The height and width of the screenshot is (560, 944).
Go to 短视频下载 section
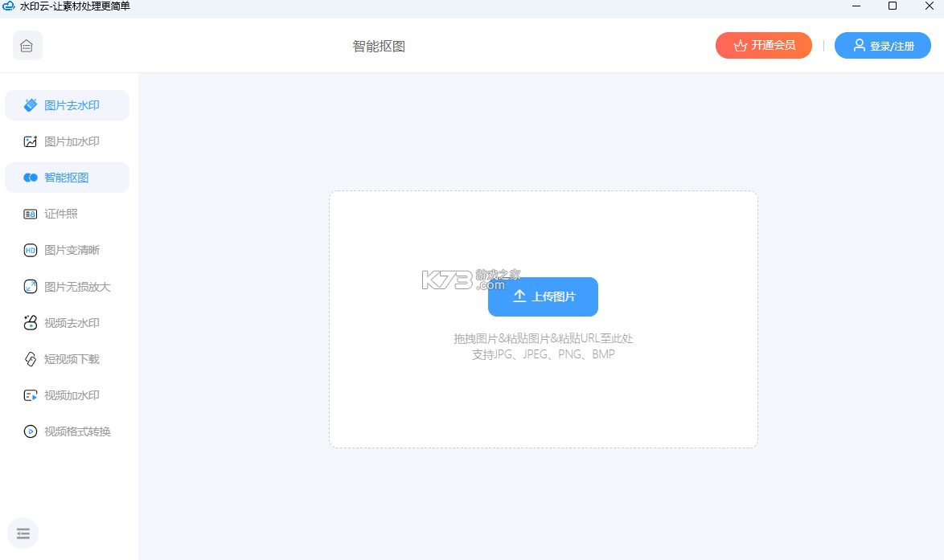pyautogui.click(x=67, y=359)
